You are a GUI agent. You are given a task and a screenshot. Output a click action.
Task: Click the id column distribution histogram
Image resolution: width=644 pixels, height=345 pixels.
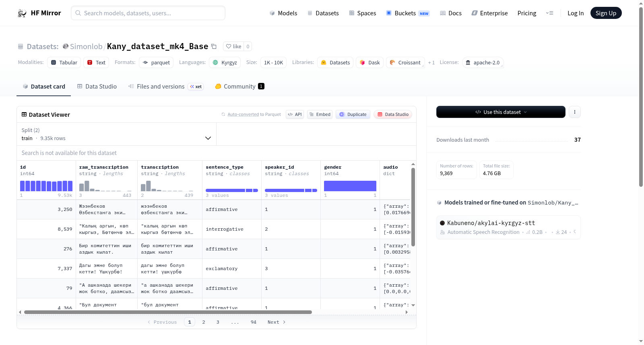click(x=46, y=186)
